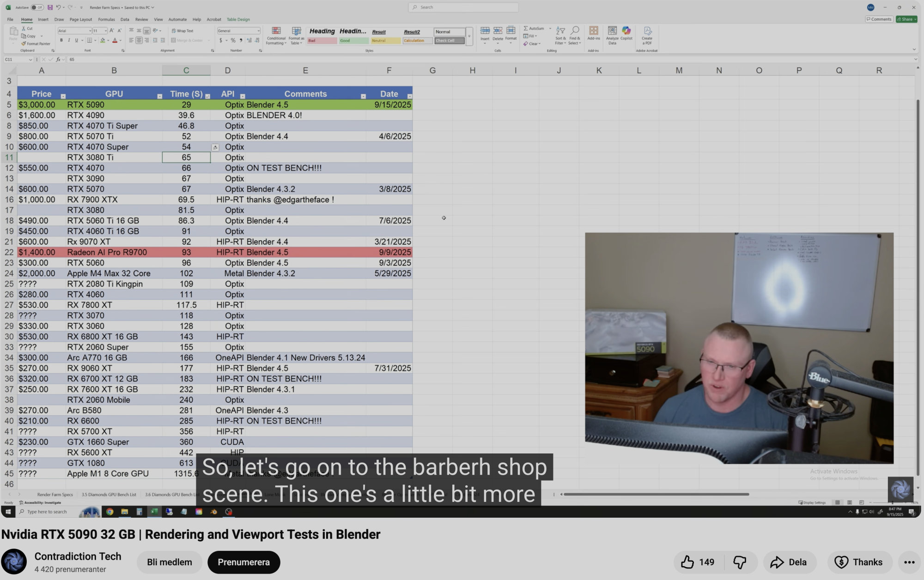Open the GPU column filter dropdown
Screen dimensions: 924x580
(159, 96)
